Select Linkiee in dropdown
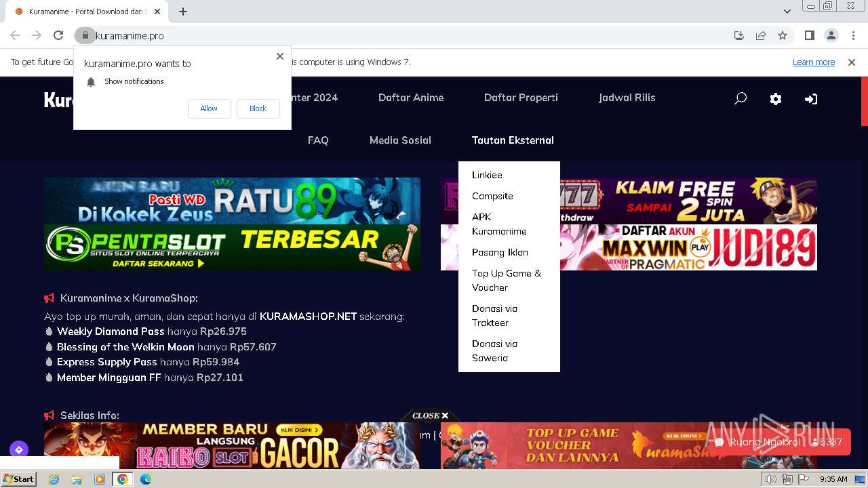Image resolution: width=868 pixels, height=488 pixels. (487, 175)
